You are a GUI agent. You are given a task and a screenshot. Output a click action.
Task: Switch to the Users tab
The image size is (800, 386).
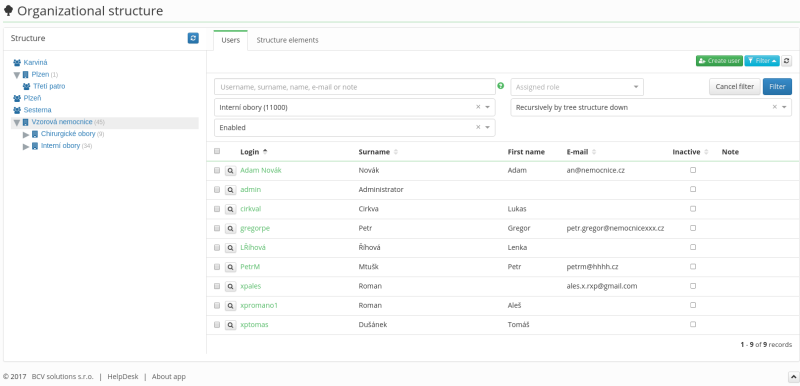coord(231,40)
